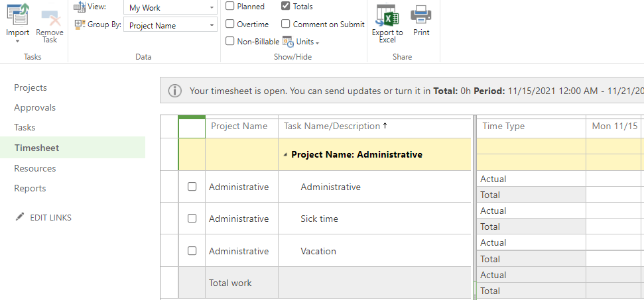The height and width of the screenshot is (300, 644).
Task: Click Administrative project cell in Vacation row
Action: (x=242, y=250)
